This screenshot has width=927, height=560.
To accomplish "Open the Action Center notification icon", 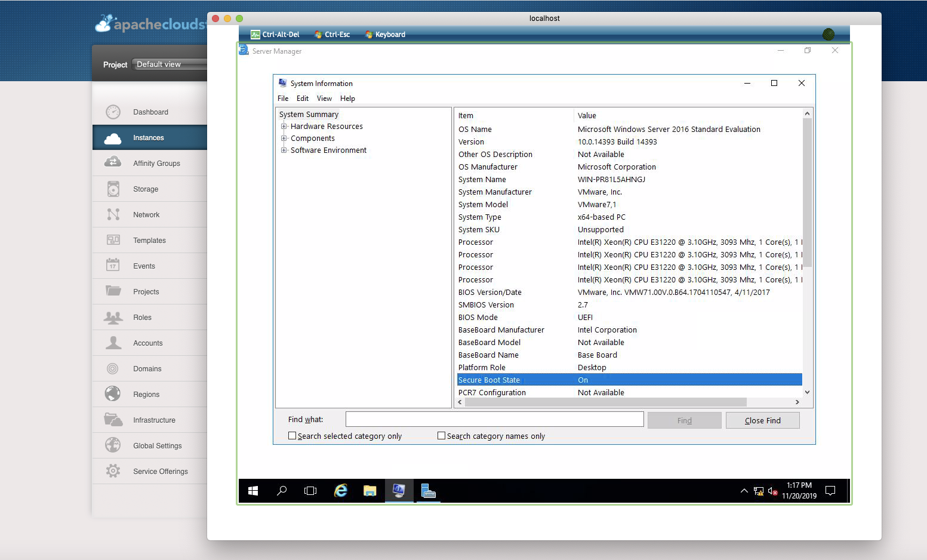I will [x=830, y=491].
